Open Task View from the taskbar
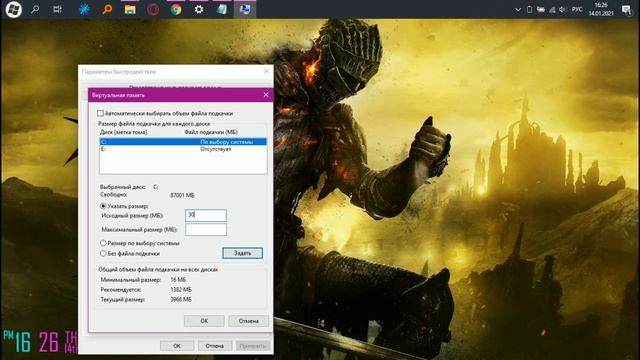This screenshot has width=640, height=360. [x=57, y=9]
